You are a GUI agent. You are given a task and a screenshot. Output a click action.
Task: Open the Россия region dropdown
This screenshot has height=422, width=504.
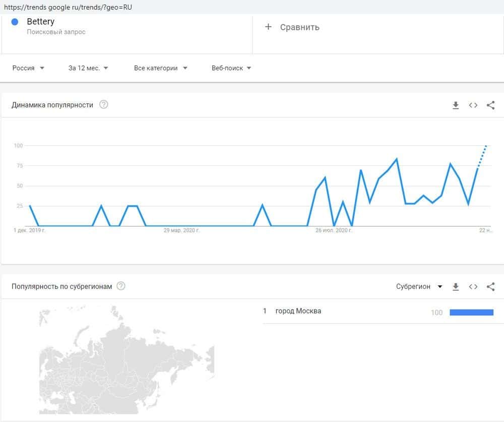[28, 68]
